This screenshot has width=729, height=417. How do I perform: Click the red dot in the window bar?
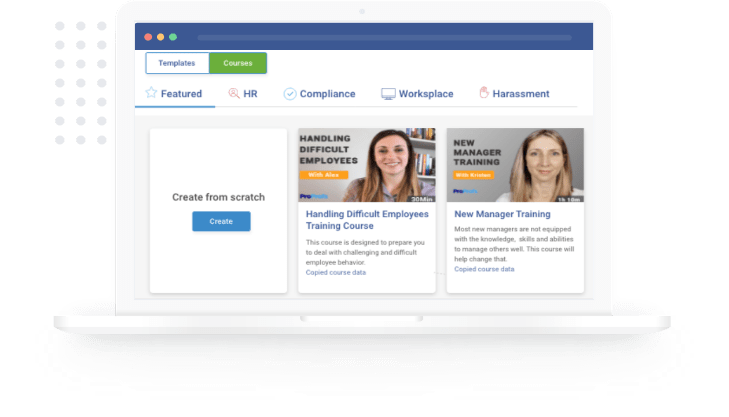148,37
